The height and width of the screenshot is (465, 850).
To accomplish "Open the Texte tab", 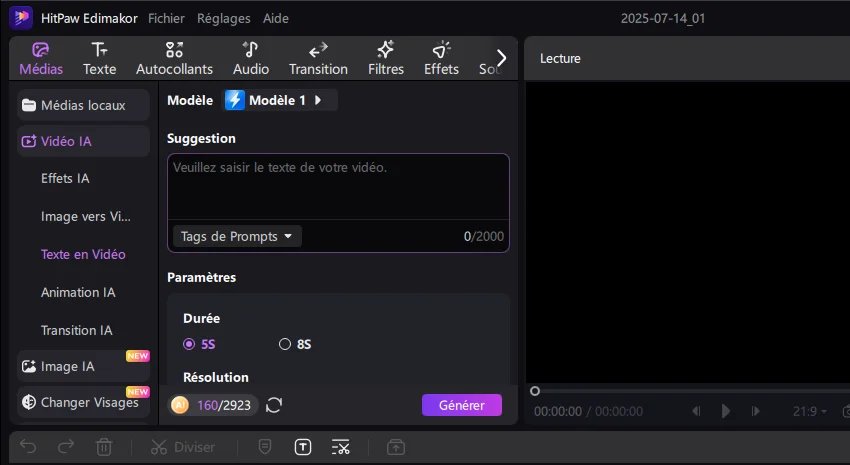I will (99, 59).
